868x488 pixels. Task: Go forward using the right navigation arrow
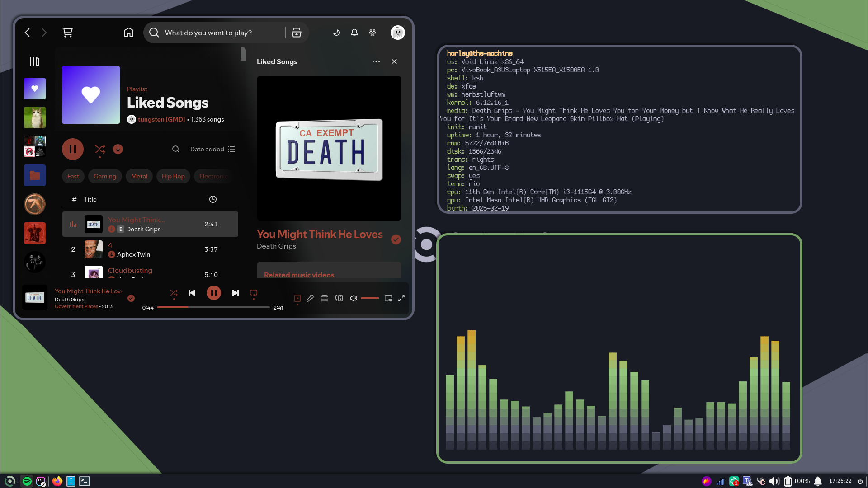pos(44,33)
